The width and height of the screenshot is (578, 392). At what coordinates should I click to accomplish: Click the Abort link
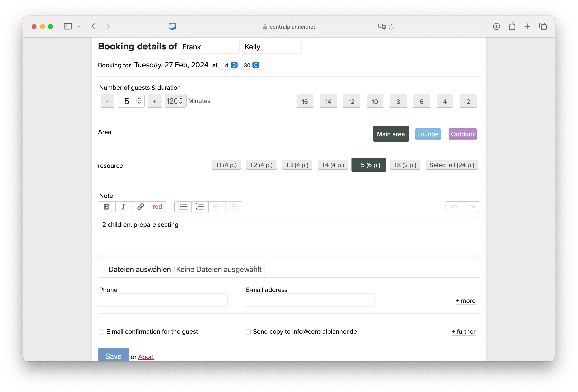146,357
